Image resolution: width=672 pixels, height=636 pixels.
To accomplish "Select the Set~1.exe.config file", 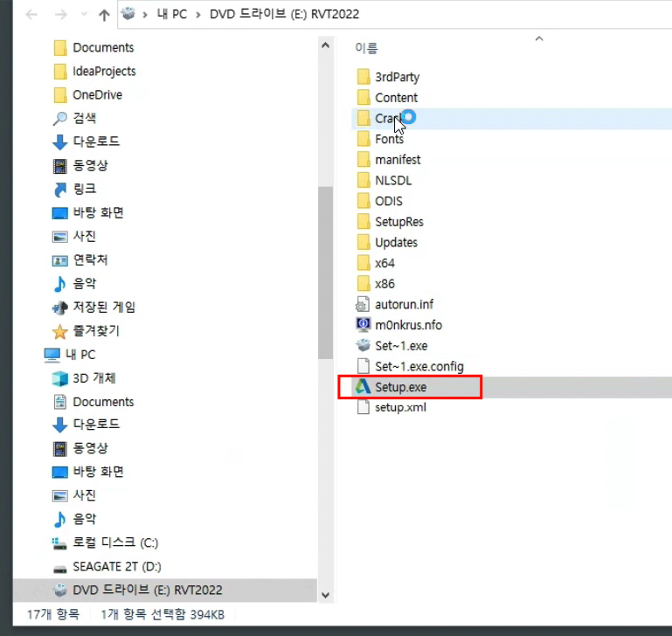I will (x=410, y=366).
